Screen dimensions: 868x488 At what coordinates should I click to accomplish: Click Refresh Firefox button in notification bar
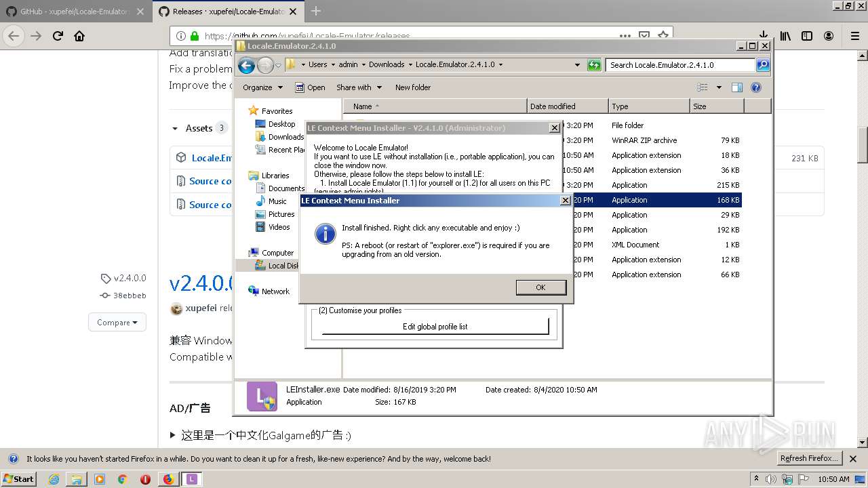(809, 458)
